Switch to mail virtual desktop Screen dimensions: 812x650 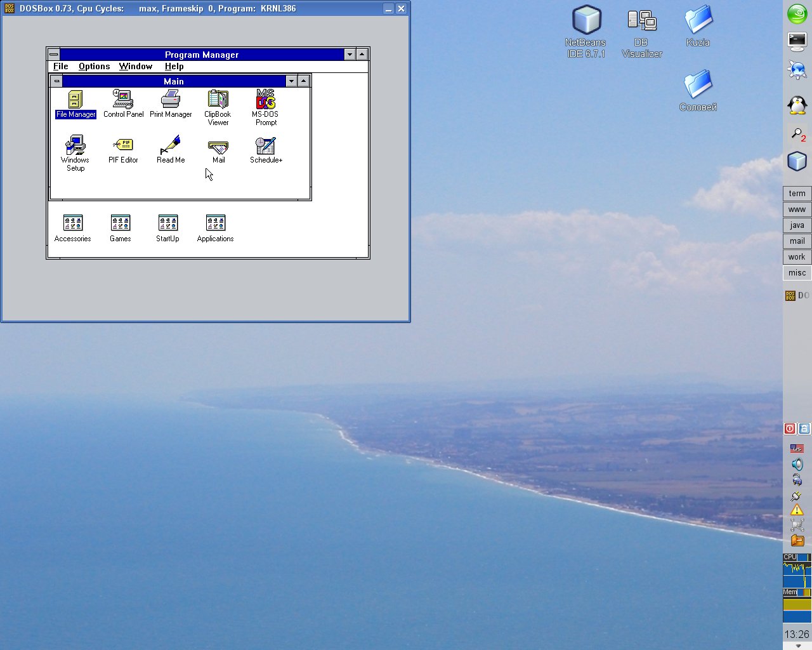pyautogui.click(x=797, y=241)
